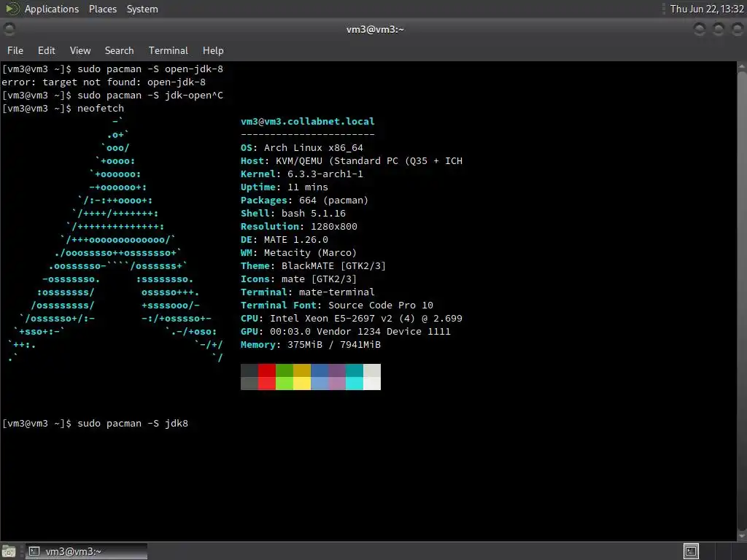The height and width of the screenshot is (560, 747).
Task: Click 'vm3@vm3.collabnet.local' heading text
Action: (307, 122)
